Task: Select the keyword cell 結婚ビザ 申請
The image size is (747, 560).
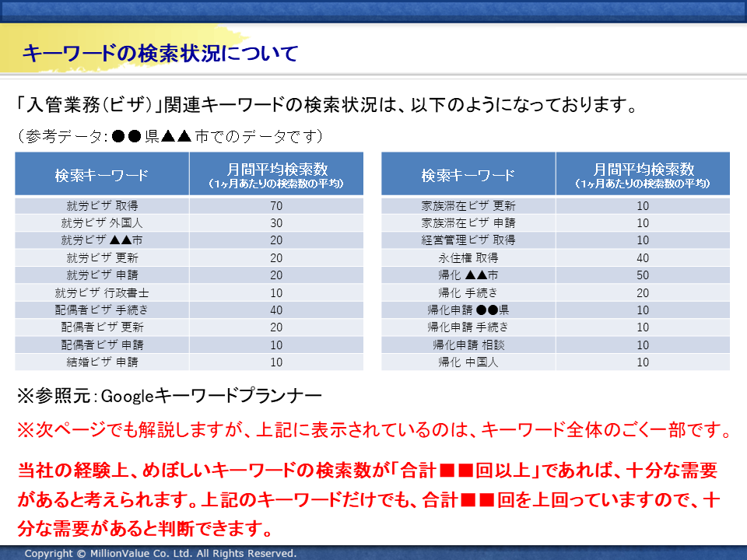Action: 102,362
